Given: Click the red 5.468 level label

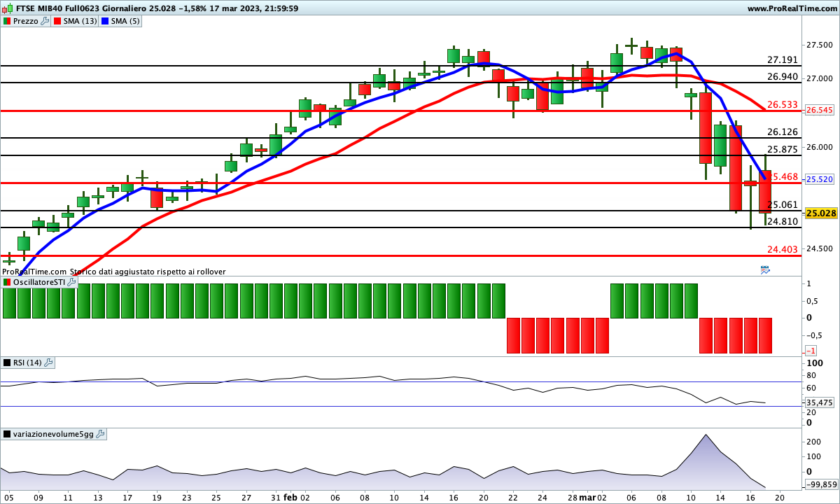Looking at the screenshot, I should tap(785, 176).
